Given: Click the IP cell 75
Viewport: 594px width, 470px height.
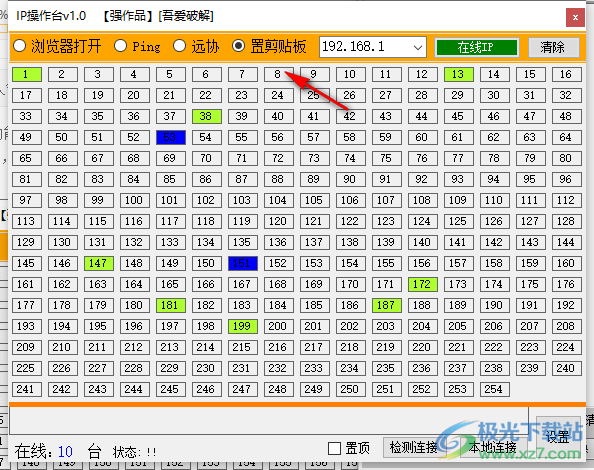Looking at the screenshot, I should click(x=386, y=158).
